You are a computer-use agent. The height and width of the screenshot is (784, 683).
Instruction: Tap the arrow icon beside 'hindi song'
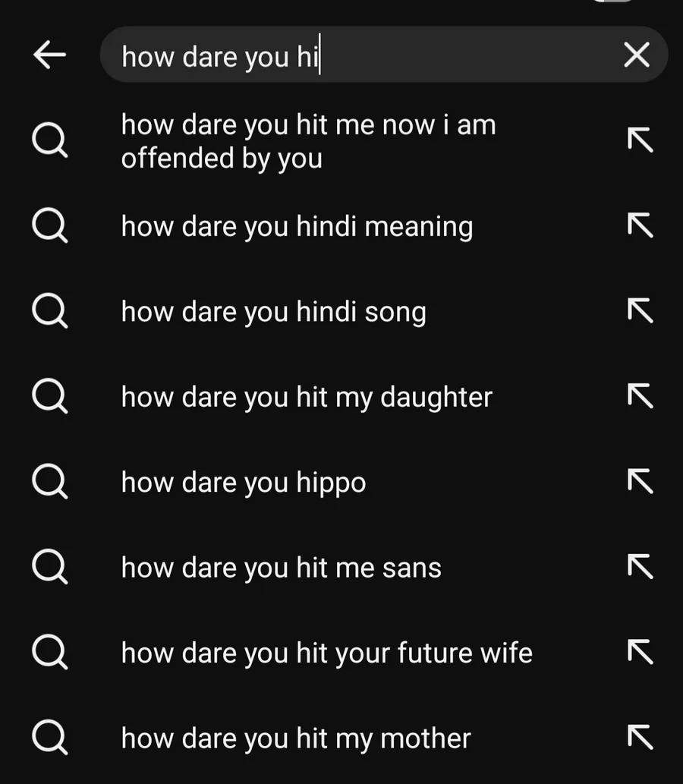point(640,311)
